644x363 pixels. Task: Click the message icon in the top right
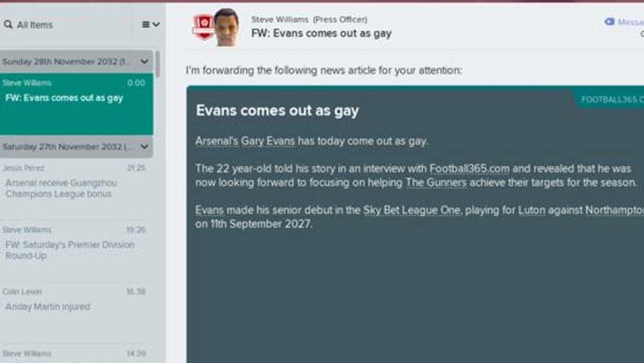click(610, 22)
